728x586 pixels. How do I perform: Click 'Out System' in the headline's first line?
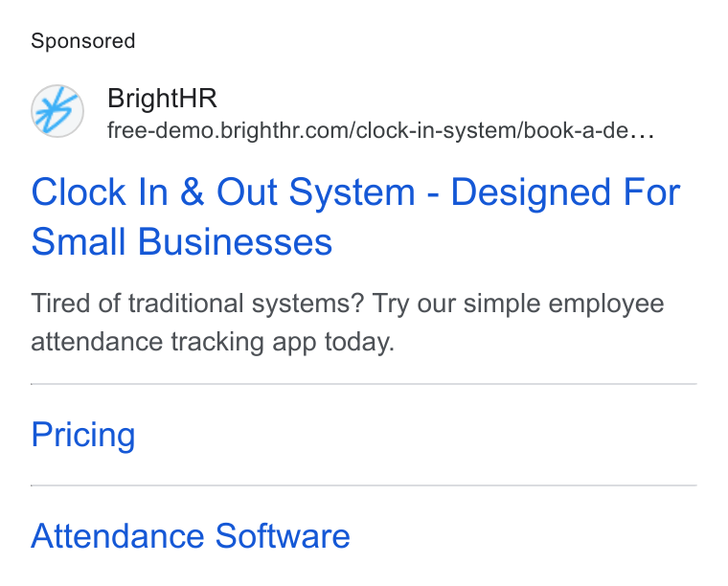tap(316, 192)
